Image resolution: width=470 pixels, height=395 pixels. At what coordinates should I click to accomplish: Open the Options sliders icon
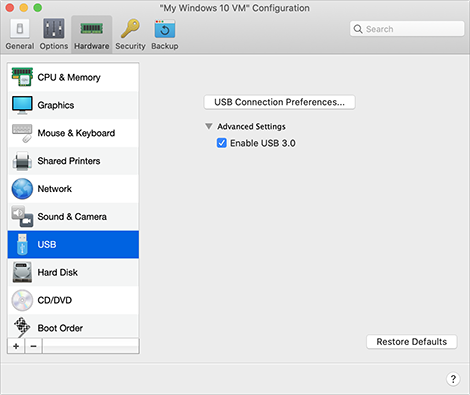[54, 29]
